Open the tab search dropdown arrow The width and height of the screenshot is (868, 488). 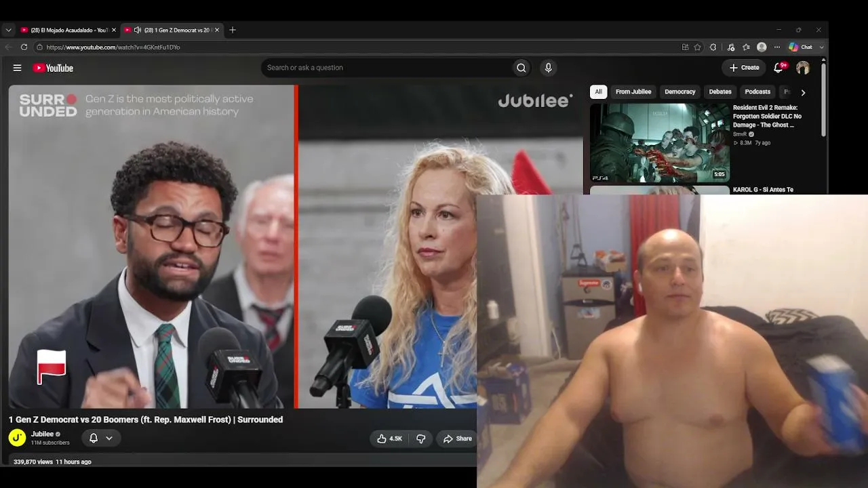[8, 30]
